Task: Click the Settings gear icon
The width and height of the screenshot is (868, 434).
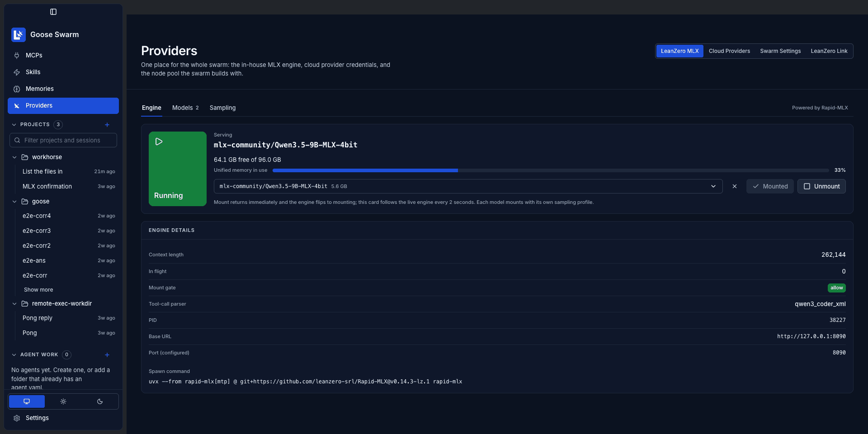Action: (x=17, y=418)
